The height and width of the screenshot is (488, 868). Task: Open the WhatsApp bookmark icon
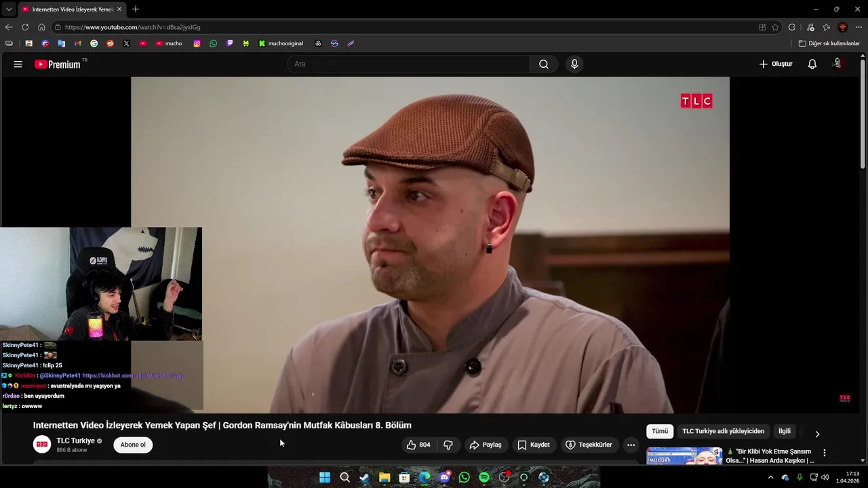click(x=214, y=43)
